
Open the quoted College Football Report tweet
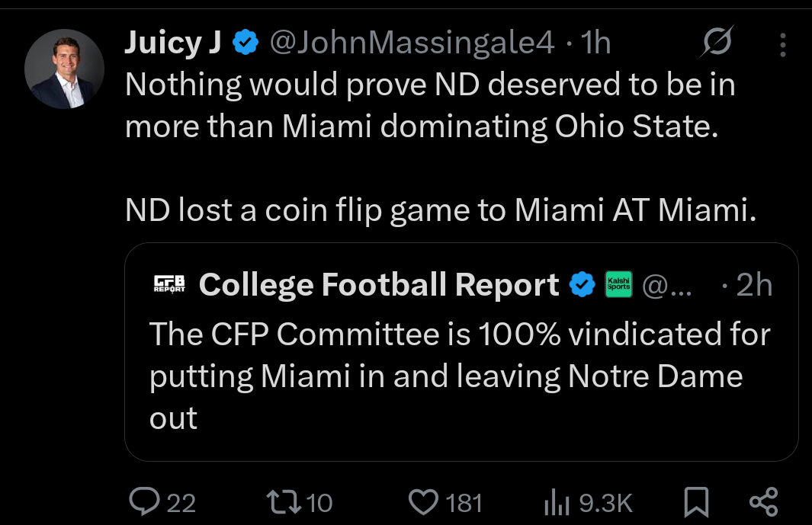461,375
